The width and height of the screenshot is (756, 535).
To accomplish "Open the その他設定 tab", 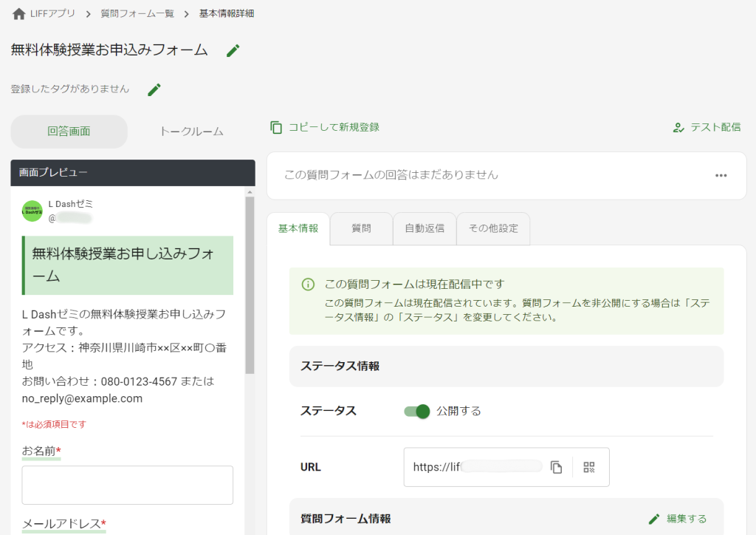I will 492,228.
